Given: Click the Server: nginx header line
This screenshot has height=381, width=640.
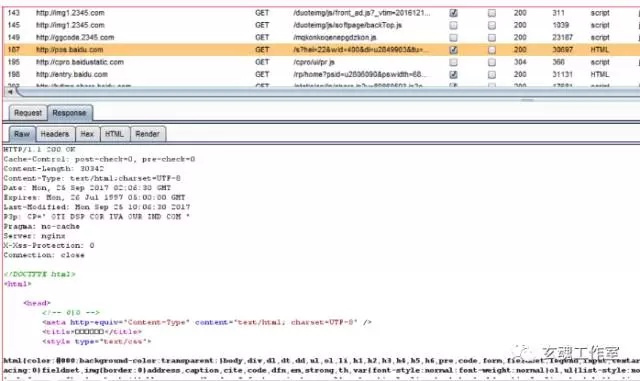Looking at the screenshot, I should coord(34,236).
